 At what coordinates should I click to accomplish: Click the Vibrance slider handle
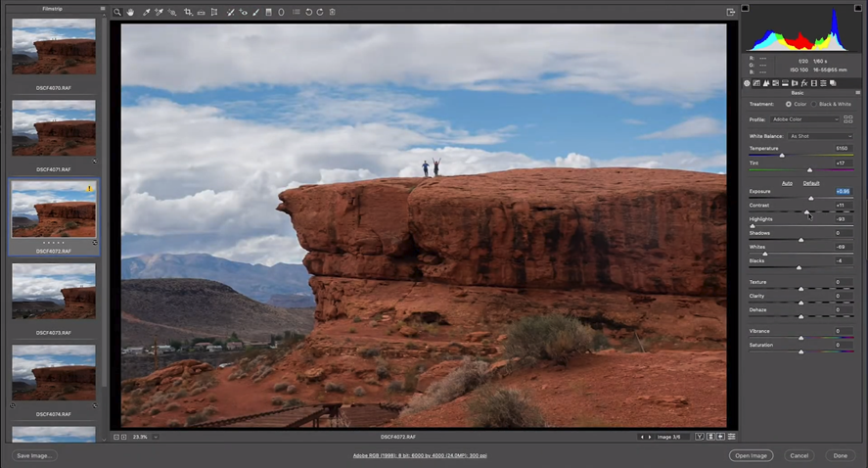click(x=801, y=338)
